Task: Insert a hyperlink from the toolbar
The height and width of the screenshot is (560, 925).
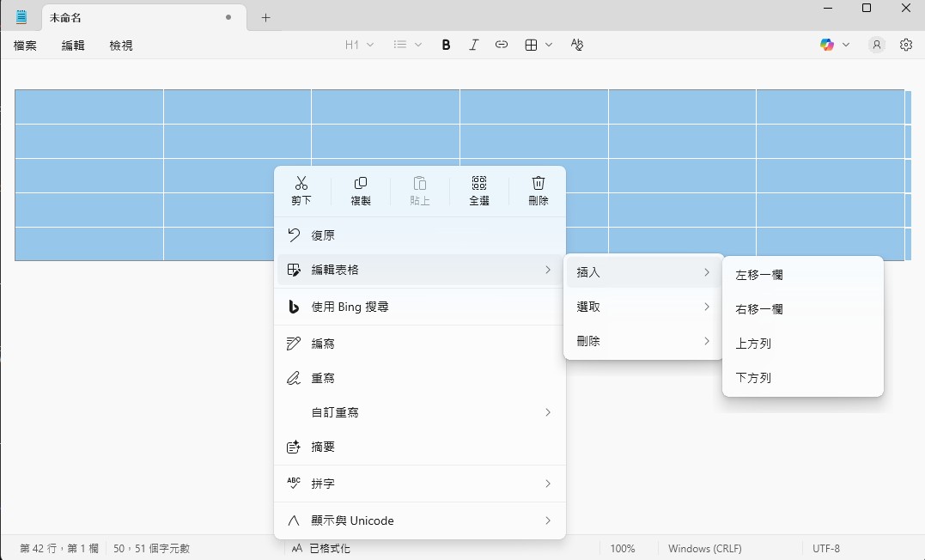Action: [502, 44]
